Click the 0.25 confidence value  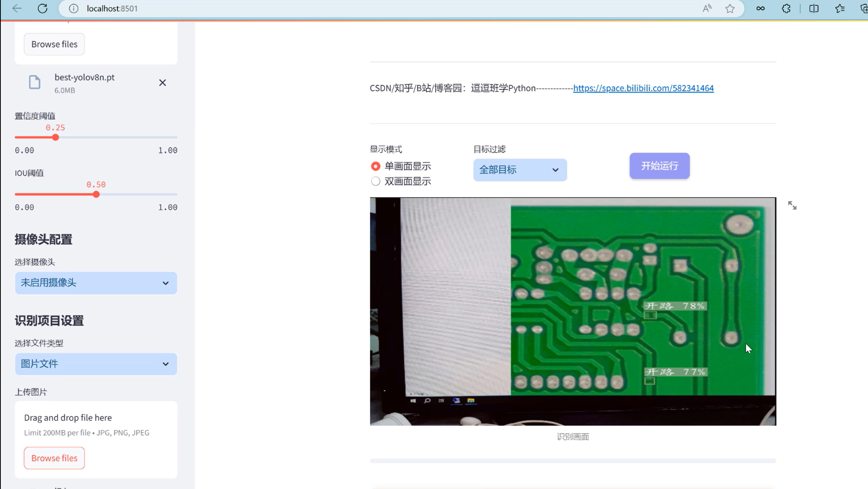pyautogui.click(x=55, y=128)
